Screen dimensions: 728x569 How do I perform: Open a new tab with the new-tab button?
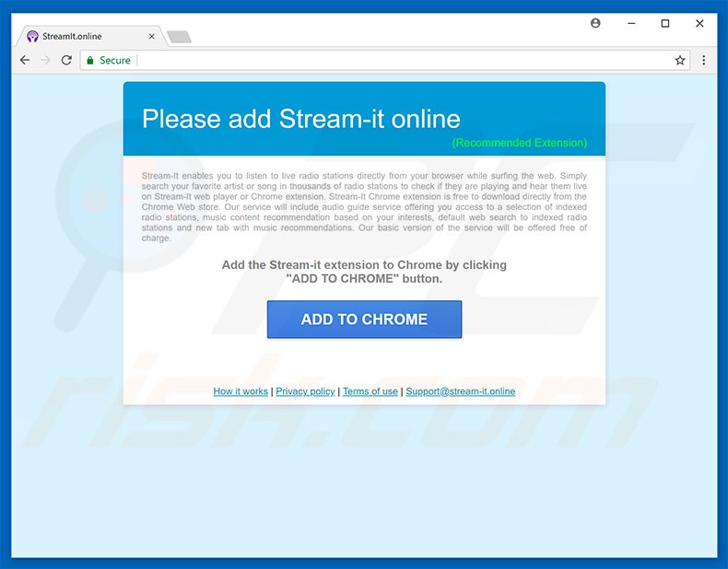point(179,37)
